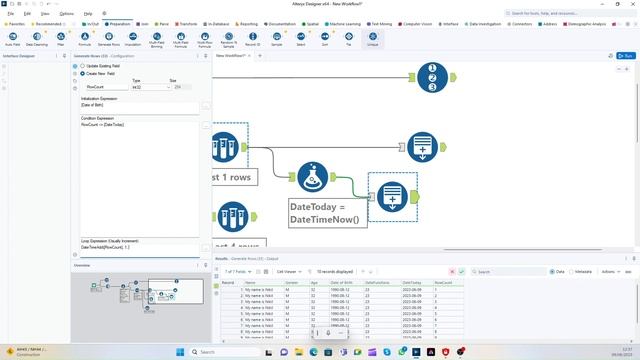Click Search field in Results panel
Screen dimensions: 640x360
[x=508, y=271]
